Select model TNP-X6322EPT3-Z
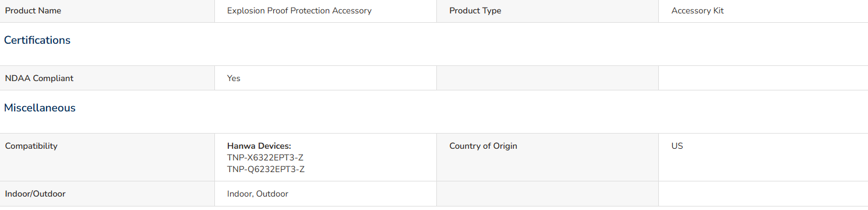Screen dimensions: 868x210 [x=266, y=157]
